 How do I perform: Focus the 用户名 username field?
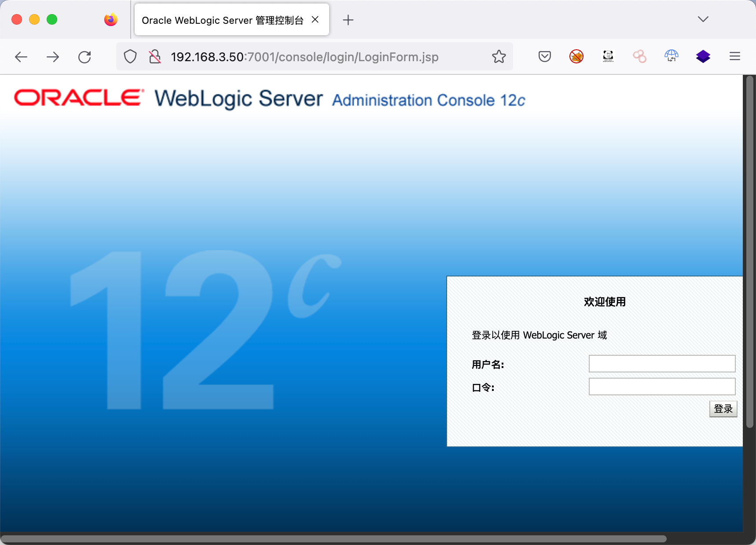[x=661, y=364]
